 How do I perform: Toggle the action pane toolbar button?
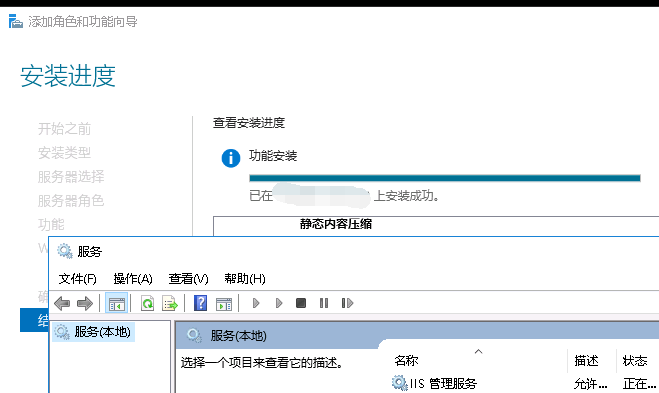click(x=224, y=303)
